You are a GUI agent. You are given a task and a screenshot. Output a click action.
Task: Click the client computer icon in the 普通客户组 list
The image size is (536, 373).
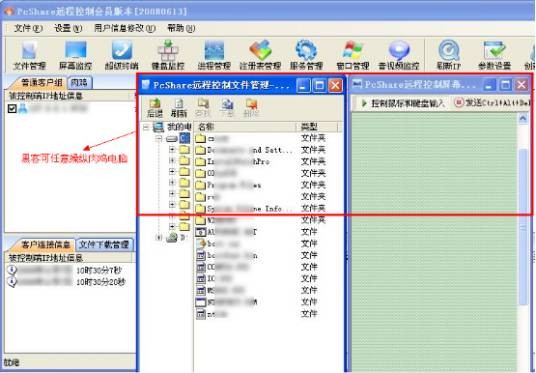[x=23, y=109]
